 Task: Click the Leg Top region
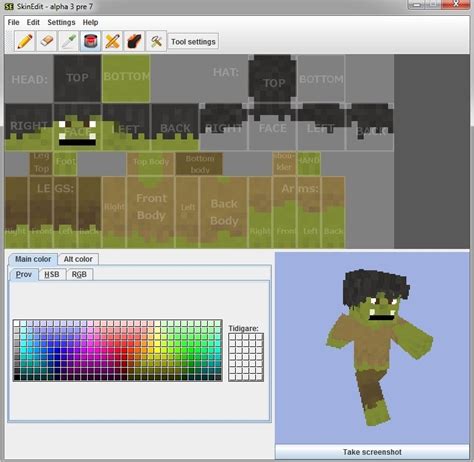click(41, 164)
